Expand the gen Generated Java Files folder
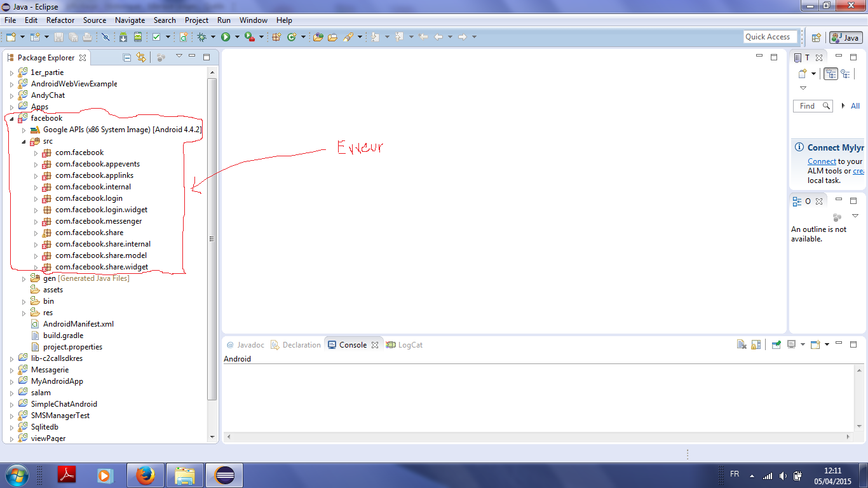The image size is (868, 488). pos(24,278)
